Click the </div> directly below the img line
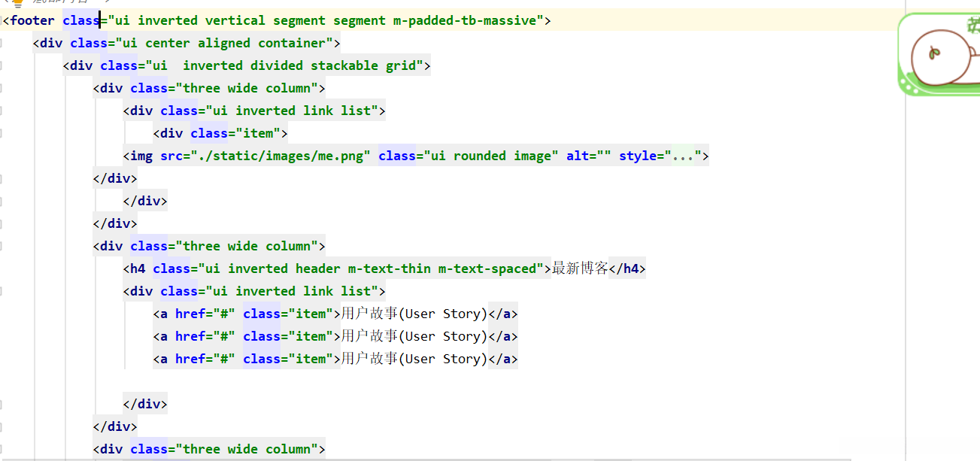980x461 pixels. pos(115,178)
